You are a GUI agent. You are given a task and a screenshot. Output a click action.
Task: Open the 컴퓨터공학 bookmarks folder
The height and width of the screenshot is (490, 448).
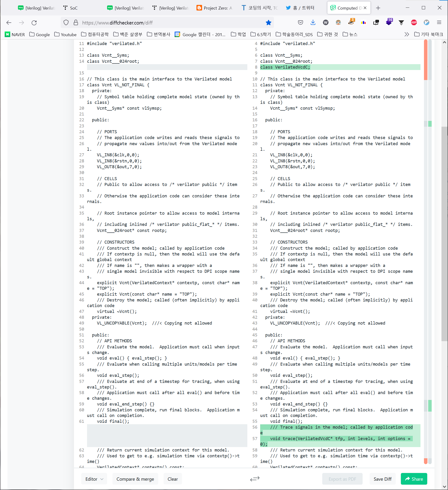95,34
